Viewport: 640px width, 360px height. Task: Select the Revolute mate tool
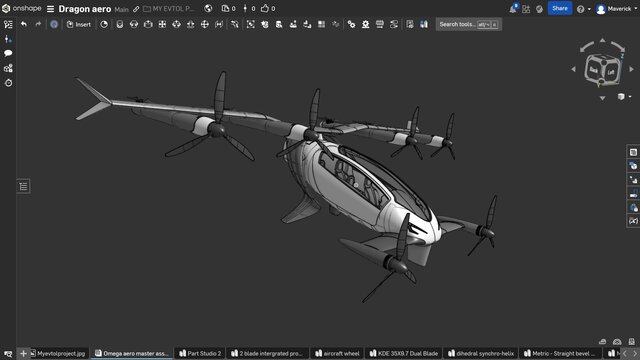[134, 24]
